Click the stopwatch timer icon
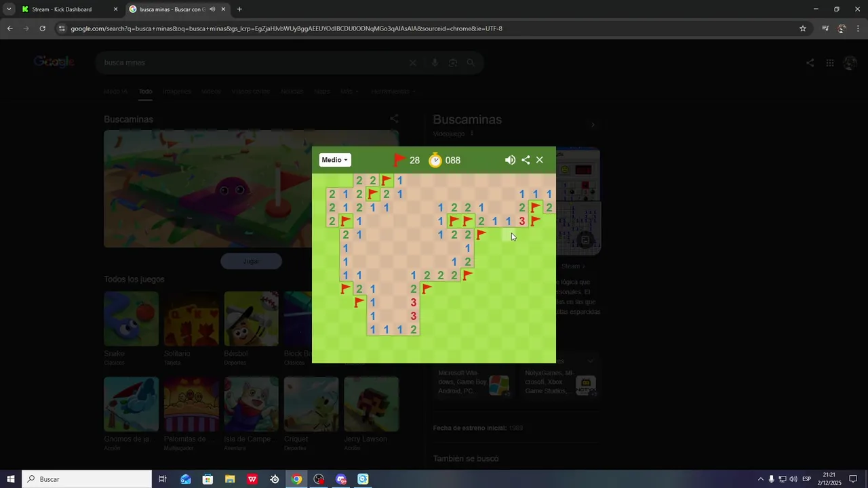Screen dimensions: 868x488 [x=435, y=160]
